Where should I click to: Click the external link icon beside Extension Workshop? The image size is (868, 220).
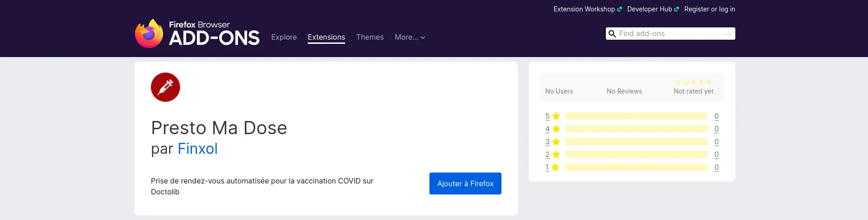620,9
